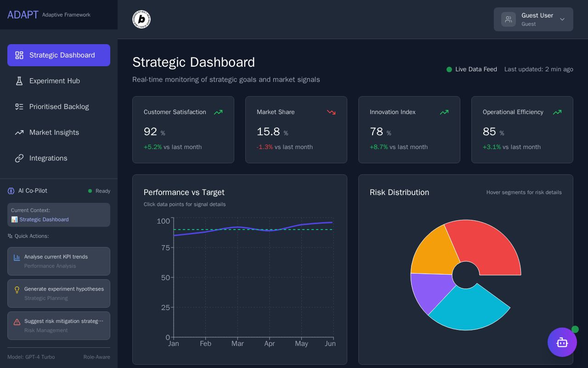Click the Innovation Index 78 % value
The height and width of the screenshot is (368, 588).
[x=380, y=132]
